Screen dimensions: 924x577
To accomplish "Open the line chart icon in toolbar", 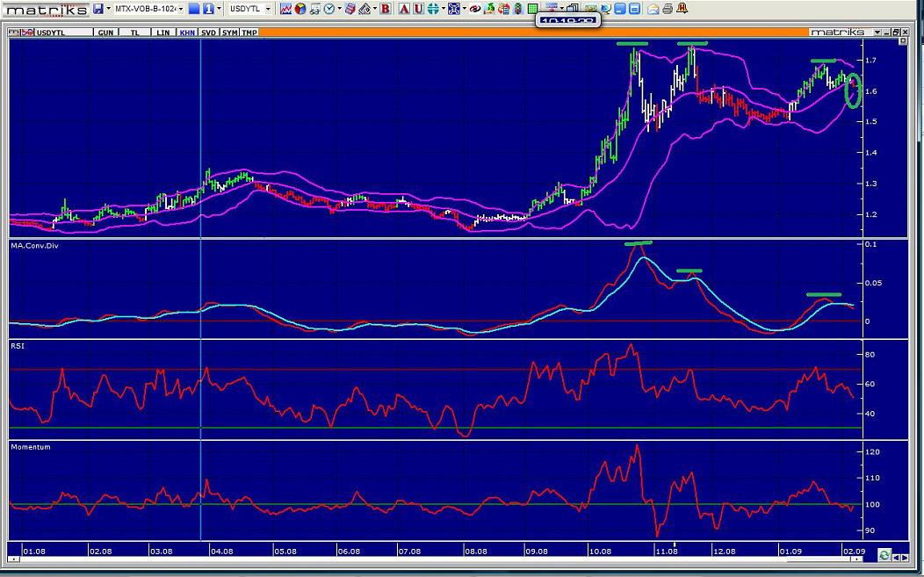I will pyautogui.click(x=285, y=9).
